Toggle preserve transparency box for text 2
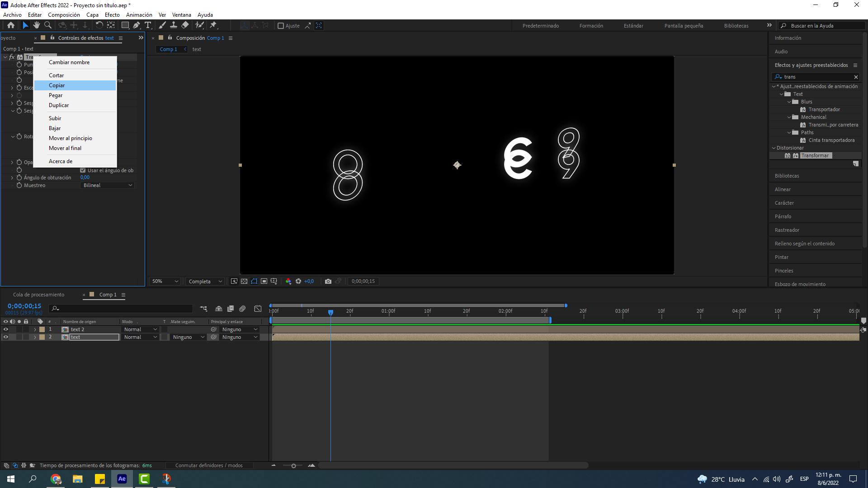Screen dimensions: 868x488 (165, 329)
